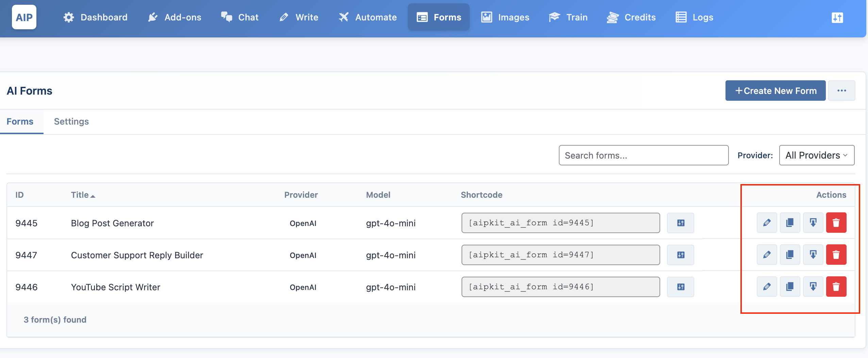Click the sliders icon in top bar
The height and width of the screenshot is (358, 868).
point(837,17)
